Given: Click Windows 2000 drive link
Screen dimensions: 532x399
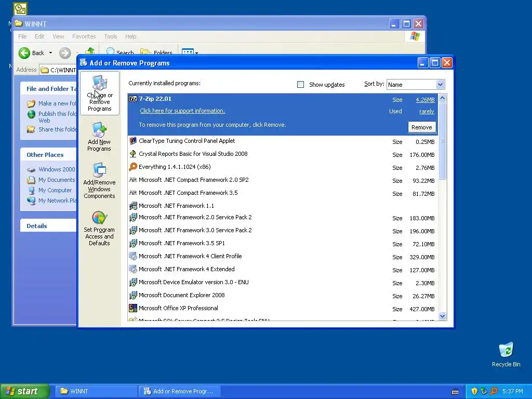Looking at the screenshot, I should [x=57, y=169].
